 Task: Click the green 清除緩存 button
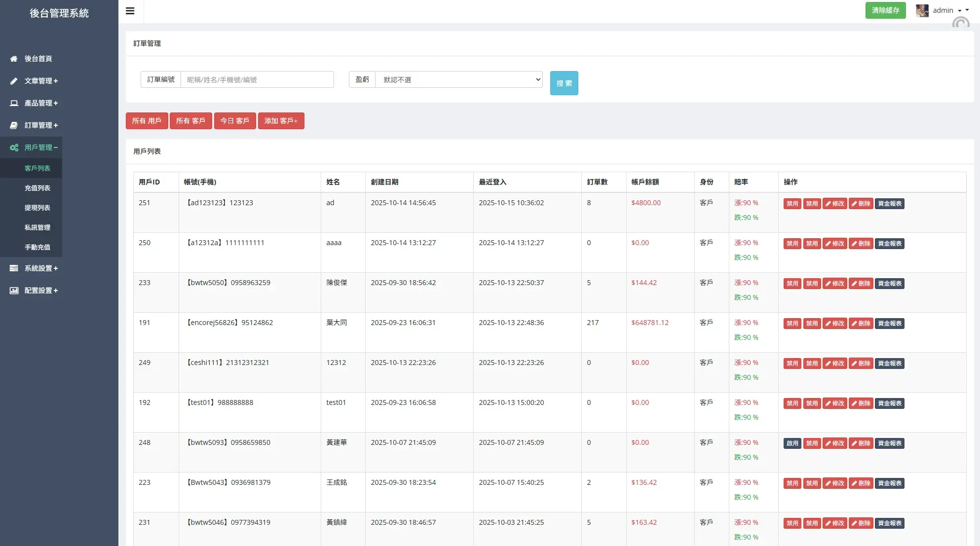pos(885,10)
